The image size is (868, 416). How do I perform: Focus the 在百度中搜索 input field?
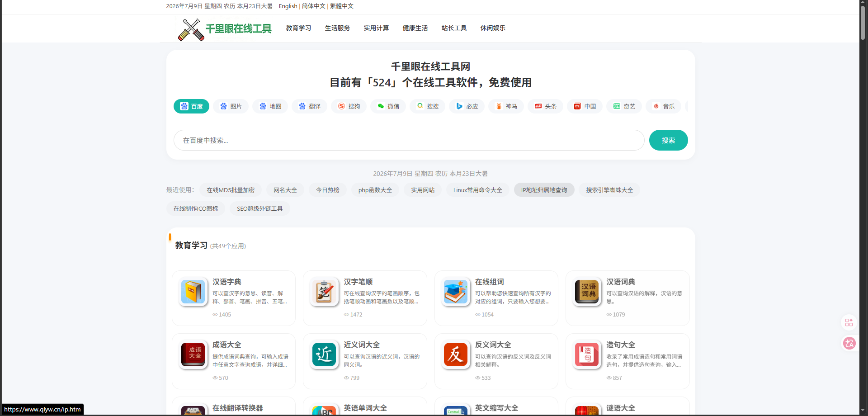[x=409, y=140]
